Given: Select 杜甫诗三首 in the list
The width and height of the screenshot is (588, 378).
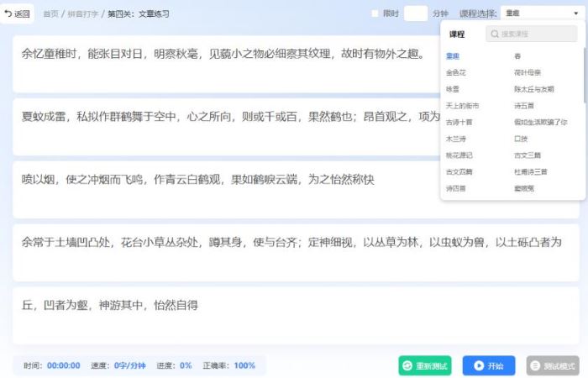Looking at the screenshot, I should click(x=531, y=171).
